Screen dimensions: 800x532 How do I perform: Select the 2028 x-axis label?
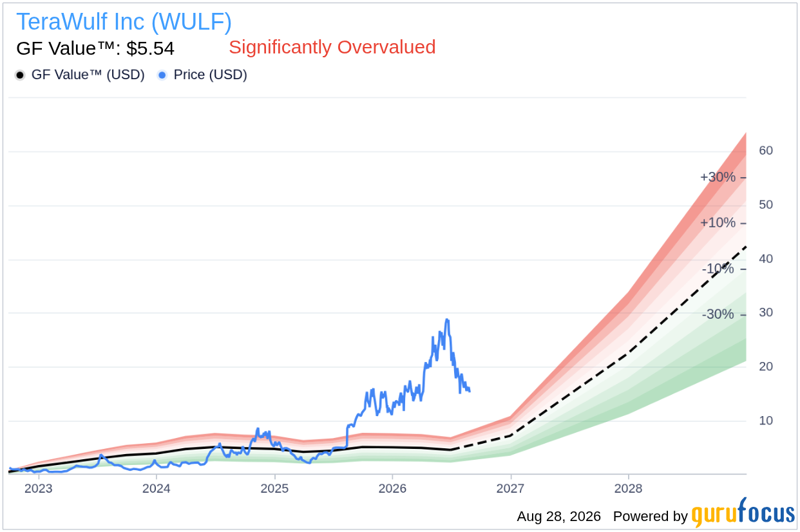(629, 489)
